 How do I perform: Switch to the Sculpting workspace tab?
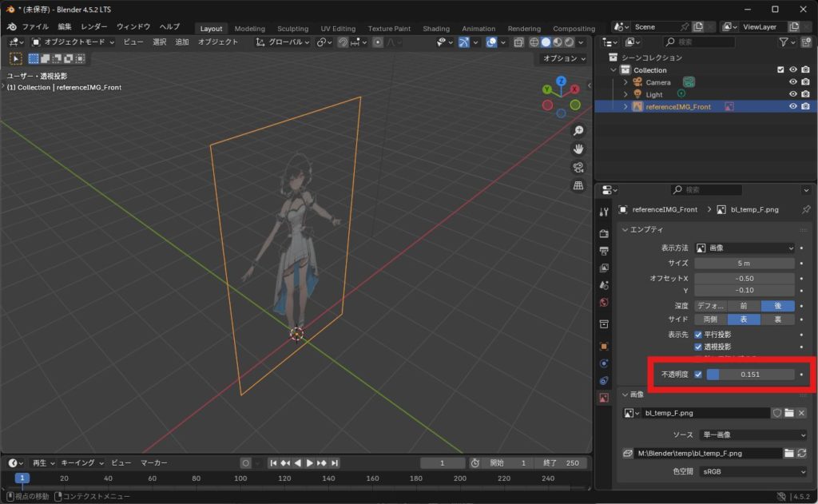pyautogui.click(x=292, y=29)
